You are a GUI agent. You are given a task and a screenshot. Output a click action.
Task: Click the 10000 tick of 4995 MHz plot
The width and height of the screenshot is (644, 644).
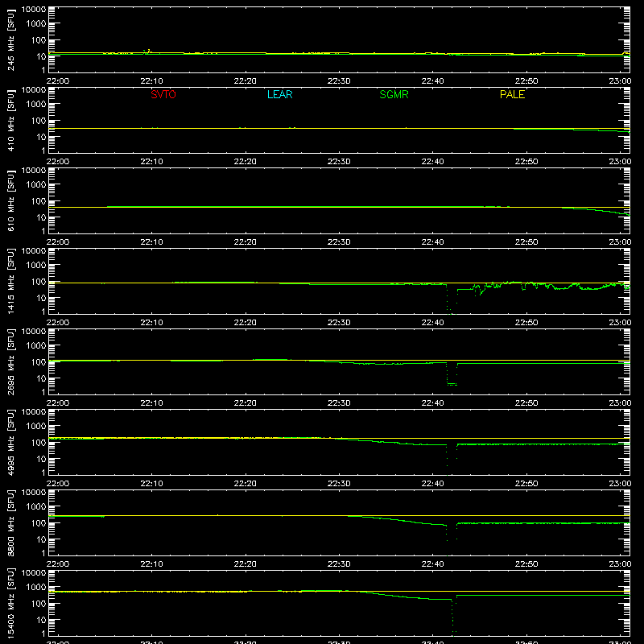34,412
